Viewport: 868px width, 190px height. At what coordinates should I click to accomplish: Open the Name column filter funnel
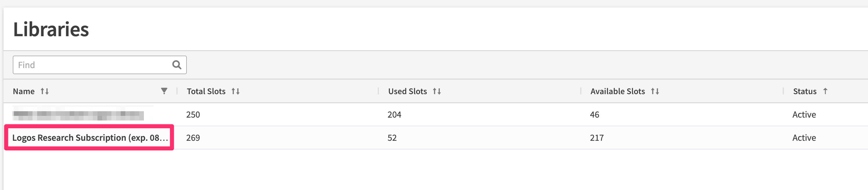tap(164, 91)
